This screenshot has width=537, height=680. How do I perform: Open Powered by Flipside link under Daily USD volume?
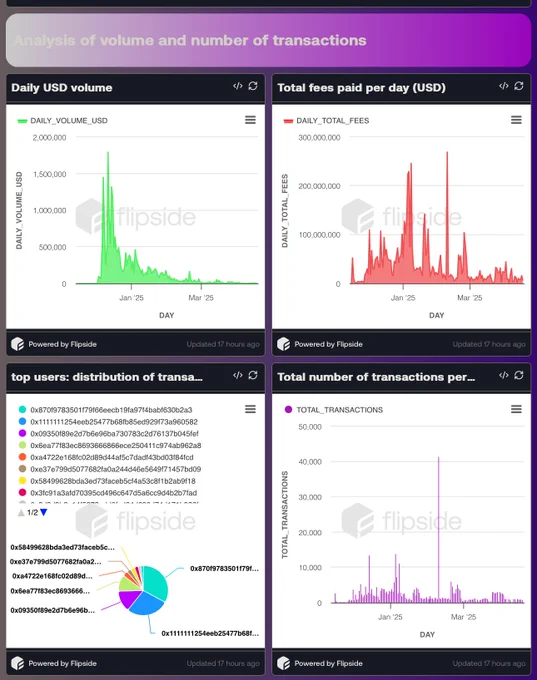(x=54, y=344)
